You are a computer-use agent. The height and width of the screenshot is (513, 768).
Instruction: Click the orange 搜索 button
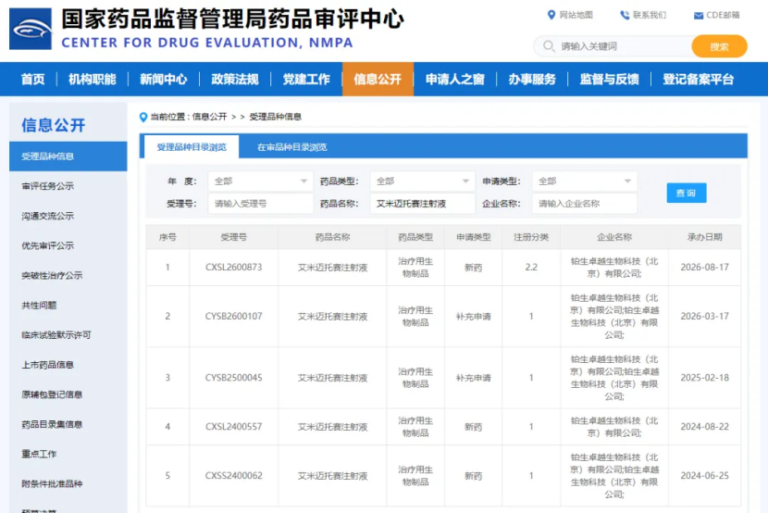pyautogui.click(x=719, y=47)
